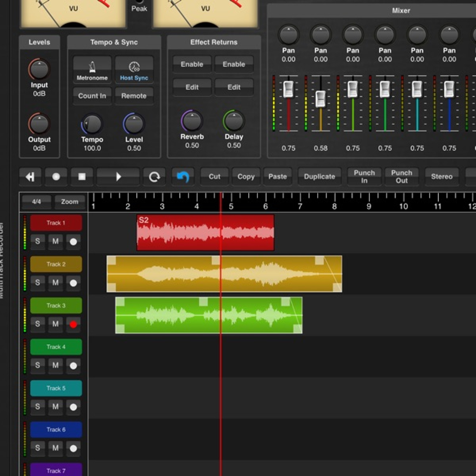Toggle loop playback

pyautogui.click(x=155, y=177)
